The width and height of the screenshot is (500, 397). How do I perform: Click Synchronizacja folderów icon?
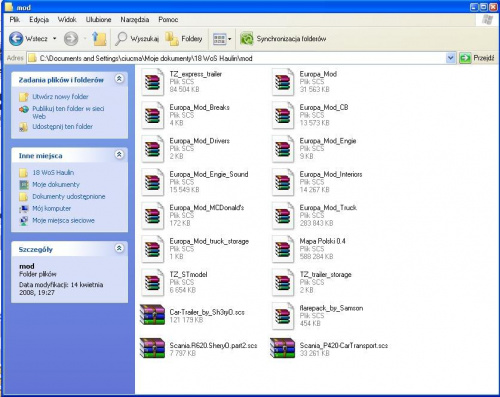click(x=247, y=39)
